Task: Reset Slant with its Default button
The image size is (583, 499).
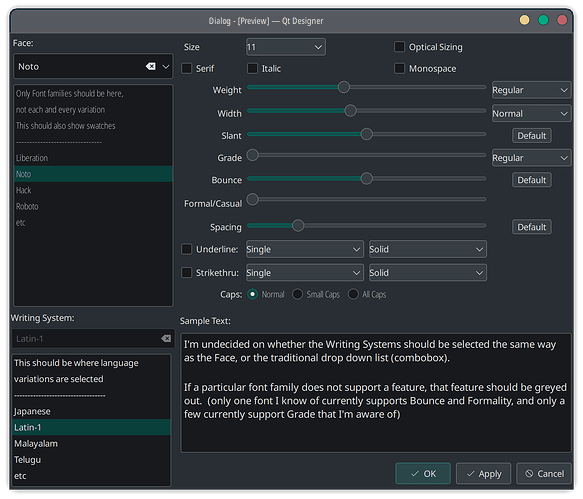Action: 531,136
